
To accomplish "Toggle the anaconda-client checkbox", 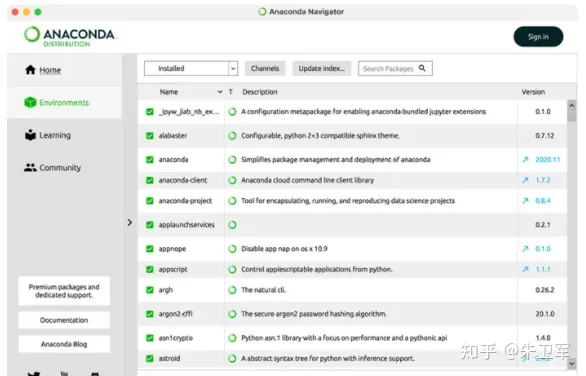I will (x=150, y=180).
